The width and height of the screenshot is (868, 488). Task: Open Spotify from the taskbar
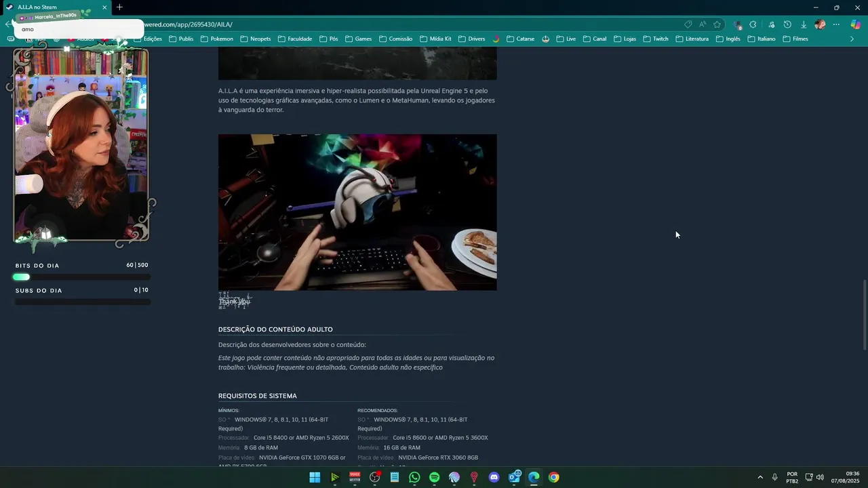pyautogui.click(x=434, y=477)
